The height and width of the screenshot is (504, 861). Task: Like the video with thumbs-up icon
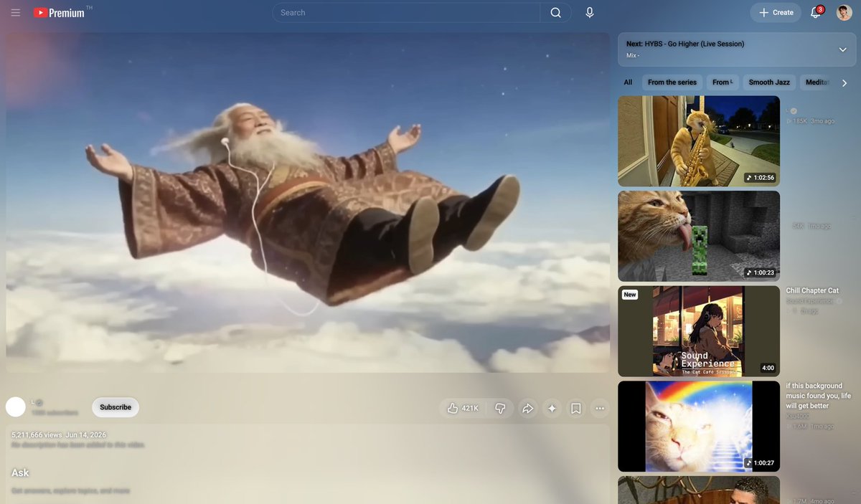[453, 408]
